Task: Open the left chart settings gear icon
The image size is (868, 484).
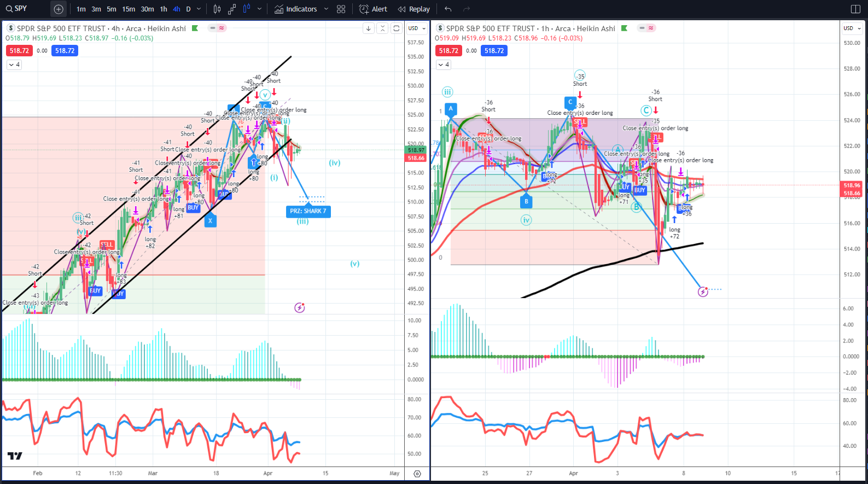Action: [417, 474]
